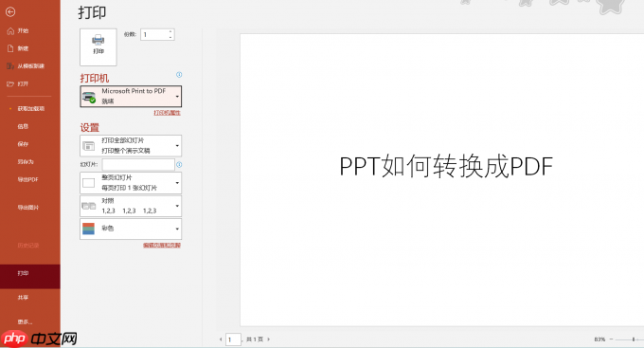This screenshot has height=348, width=644.
Task: Increase copies with the up spinner
Action: (170, 31)
